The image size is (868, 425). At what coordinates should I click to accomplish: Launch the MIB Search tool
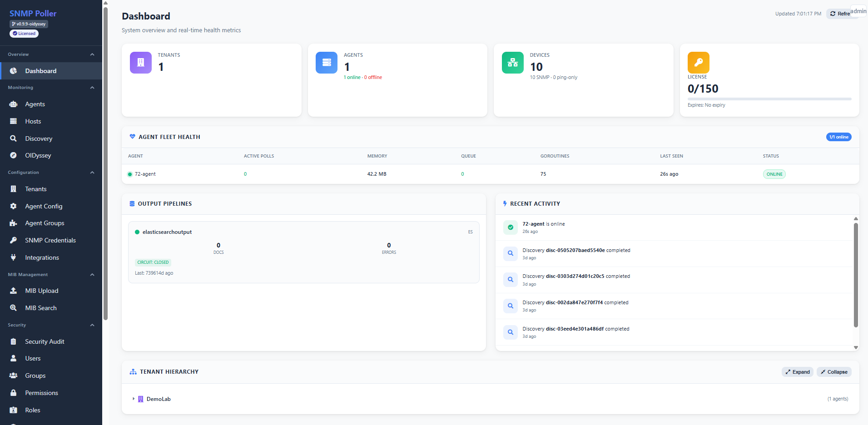point(40,307)
